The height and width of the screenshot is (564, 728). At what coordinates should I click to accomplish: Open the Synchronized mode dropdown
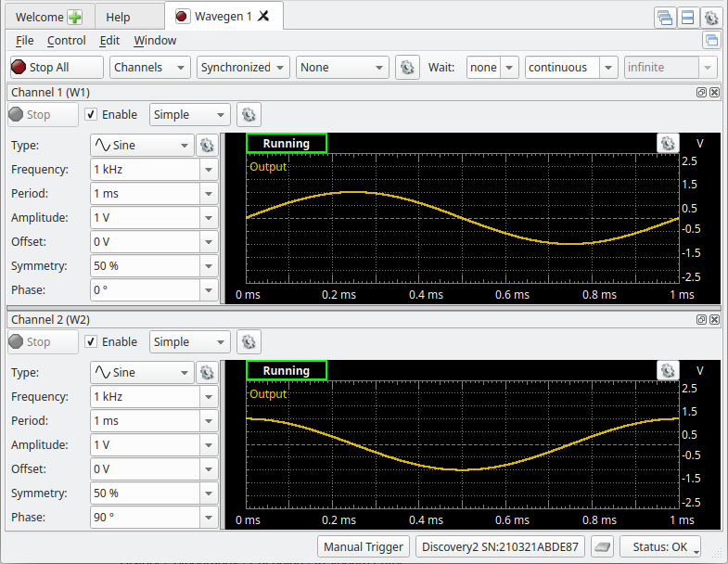tap(243, 68)
